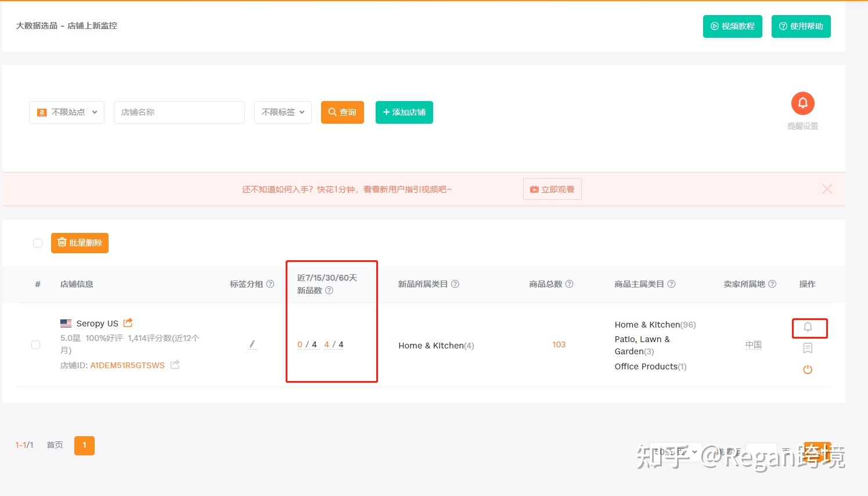Click Home & Kitchen(96) main category

(x=655, y=325)
